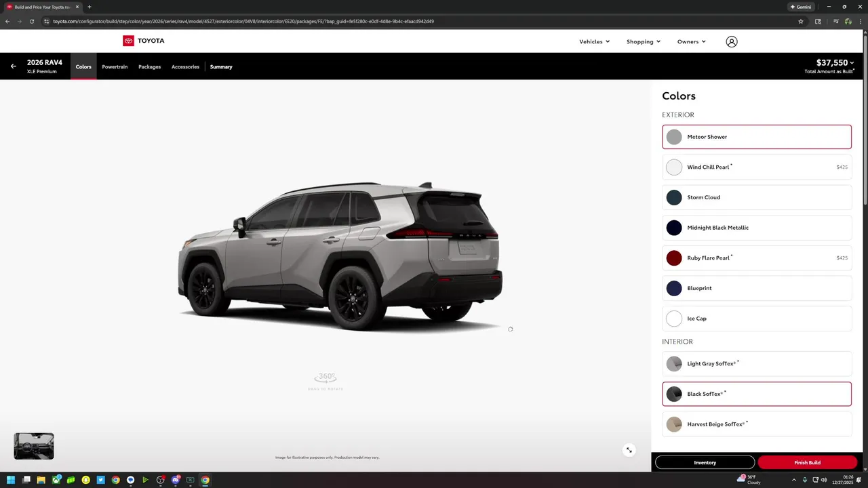Open Chrome three-dot menu
This screenshot has height=488, width=868.
(x=861, y=21)
